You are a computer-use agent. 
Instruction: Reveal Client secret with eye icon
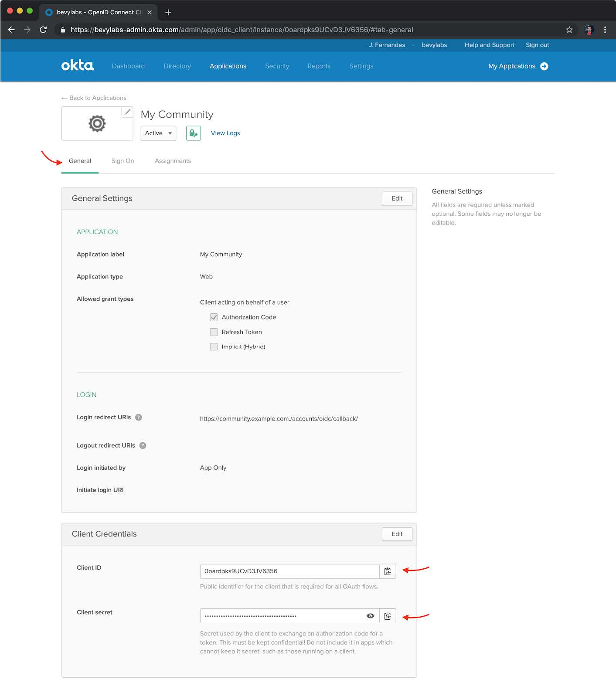370,616
